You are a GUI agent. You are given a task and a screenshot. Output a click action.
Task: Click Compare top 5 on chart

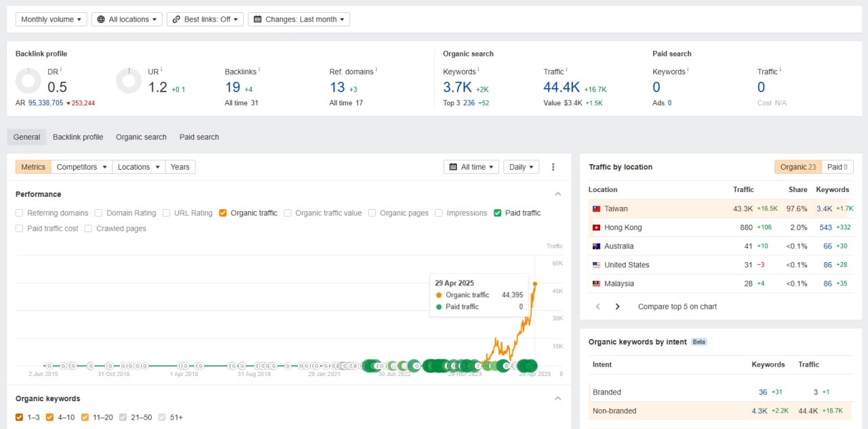pyautogui.click(x=677, y=307)
